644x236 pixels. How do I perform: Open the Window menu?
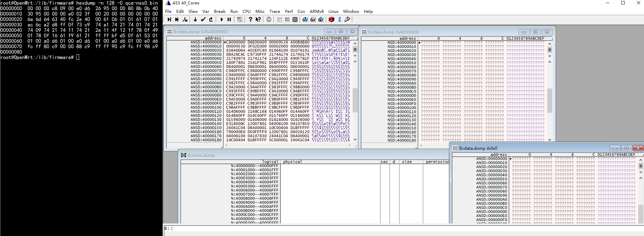(351, 11)
